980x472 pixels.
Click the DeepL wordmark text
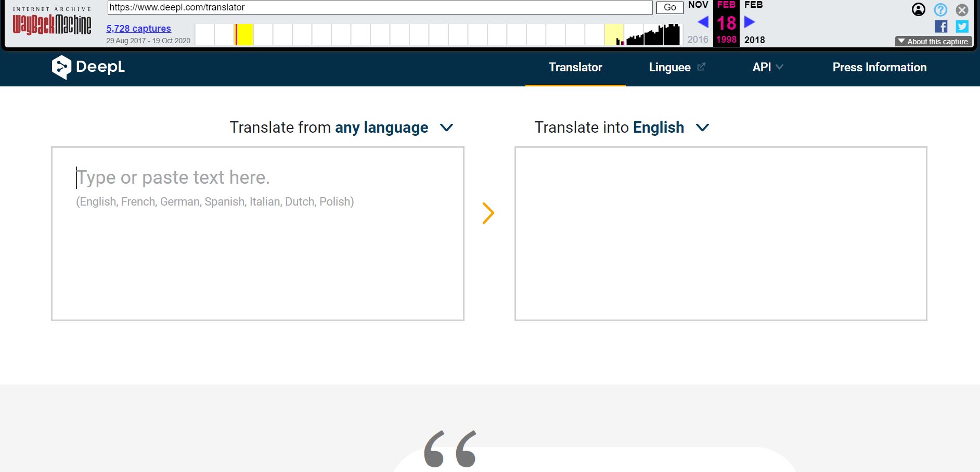(100, 67)
